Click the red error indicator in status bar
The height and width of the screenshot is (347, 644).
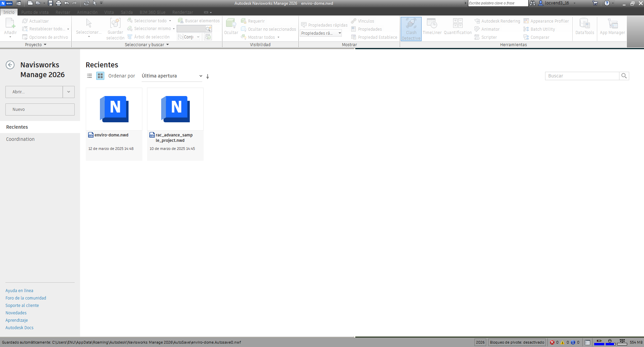pyautogui.click(x=552, y=342)
